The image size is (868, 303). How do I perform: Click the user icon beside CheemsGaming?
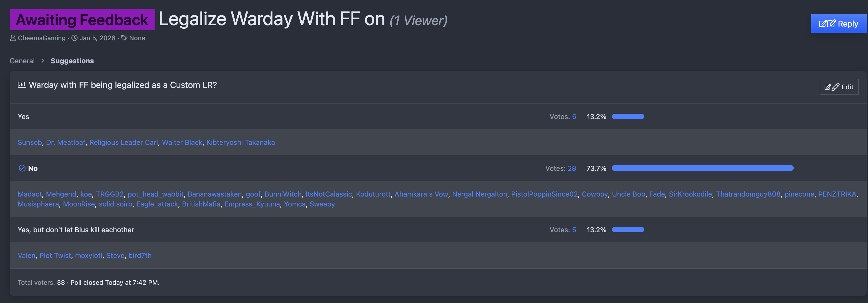click(13, 38)
